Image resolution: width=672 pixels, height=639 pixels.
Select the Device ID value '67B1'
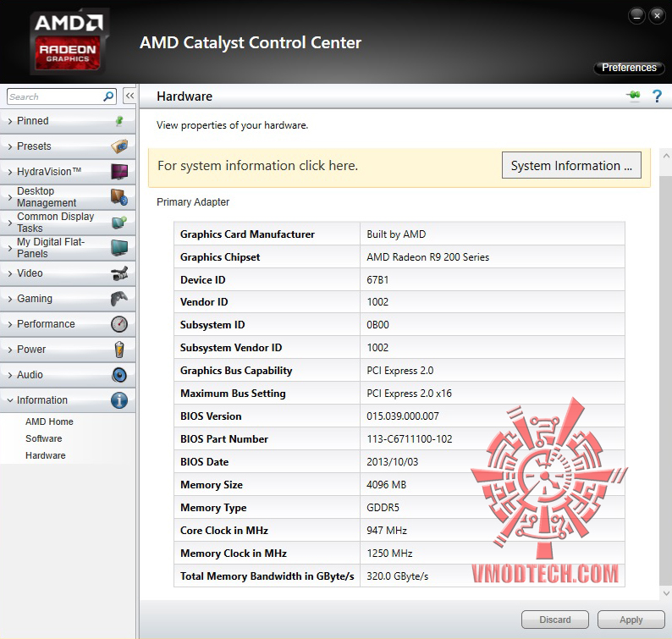(377, 280)
